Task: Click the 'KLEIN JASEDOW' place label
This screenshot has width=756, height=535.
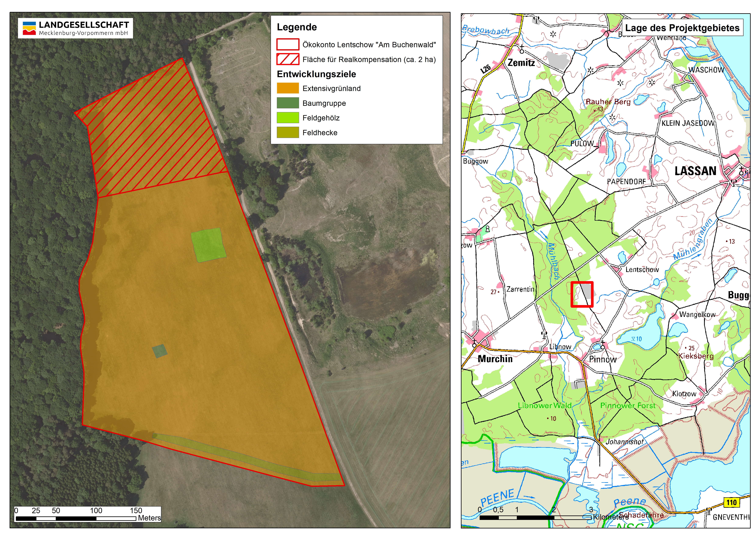Action: click(688, 123)
